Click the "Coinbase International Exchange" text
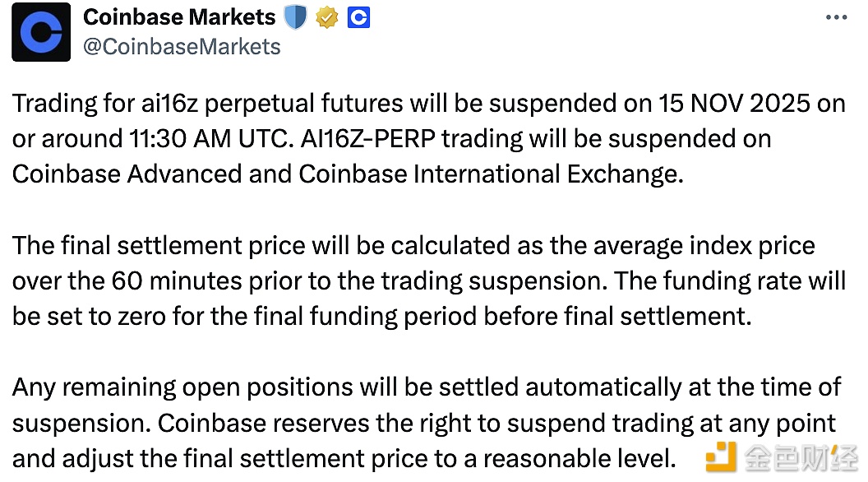Screen dimensions: 868x482 pyautogui.click(x=491, y=174)
